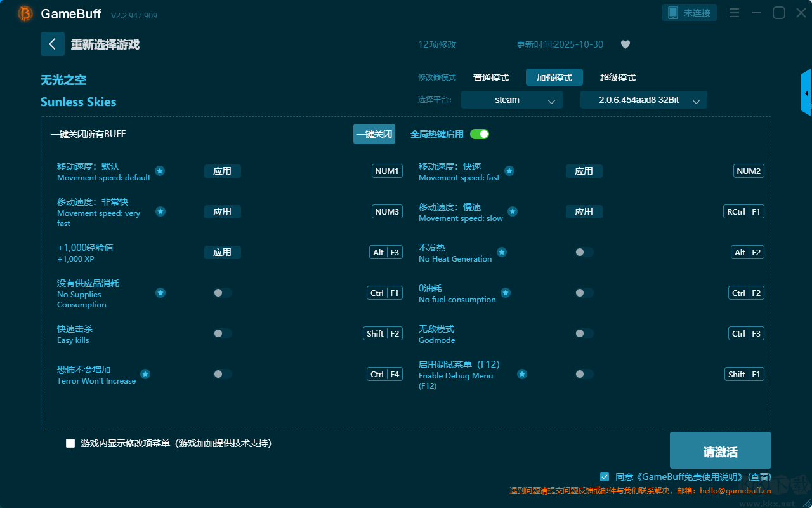812x508 pixels.
Task: Open the game version 2.0.6 dropdown
Action: 644,100
